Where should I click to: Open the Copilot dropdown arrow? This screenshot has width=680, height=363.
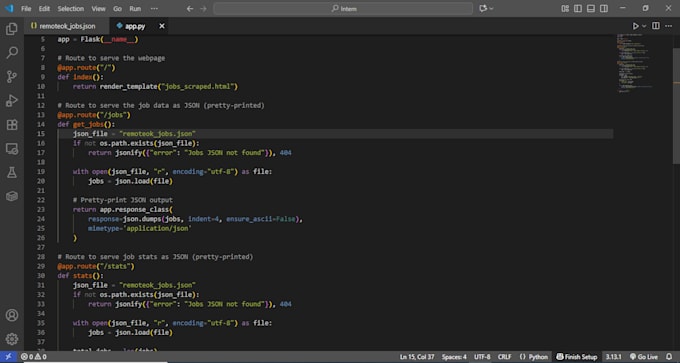tap(491, 9)
